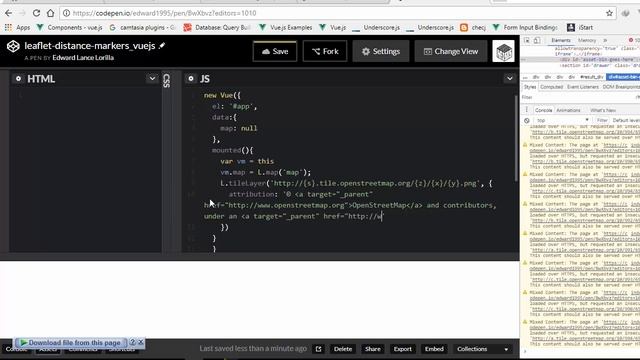Open the browser home page icon
This screenshot has width=640, height=360.
pyautogui.click(x=50, y=13)
